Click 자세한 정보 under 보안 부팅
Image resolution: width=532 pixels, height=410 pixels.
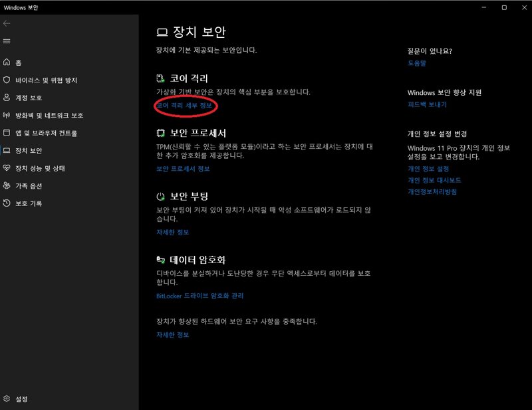tap(172, 233)
